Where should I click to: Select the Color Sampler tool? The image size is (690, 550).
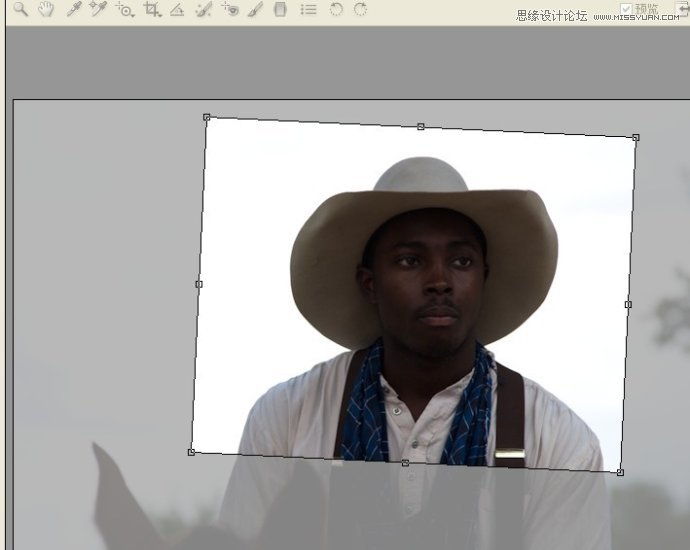click(x=98, y=9)
